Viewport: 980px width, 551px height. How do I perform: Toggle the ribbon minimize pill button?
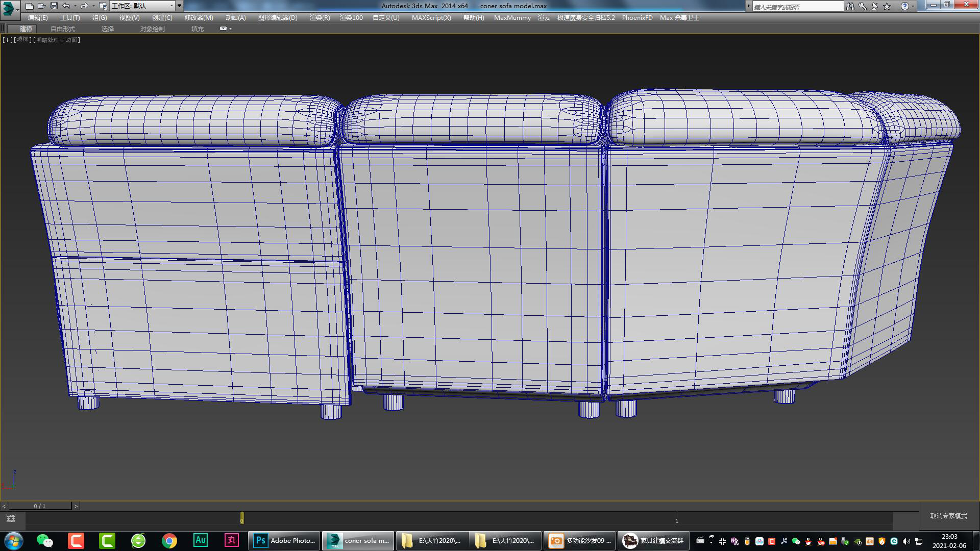[x=223, y=29]
